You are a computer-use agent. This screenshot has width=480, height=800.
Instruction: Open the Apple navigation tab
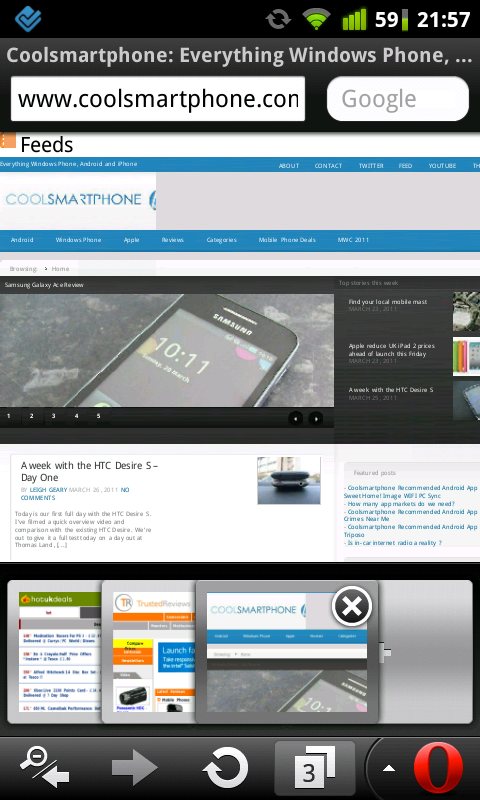point(131,240)
